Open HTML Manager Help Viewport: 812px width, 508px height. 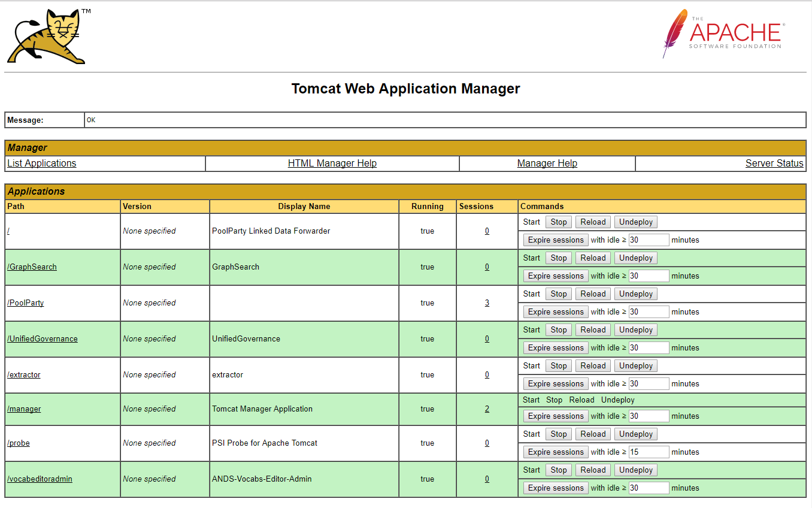coord(332,163)
